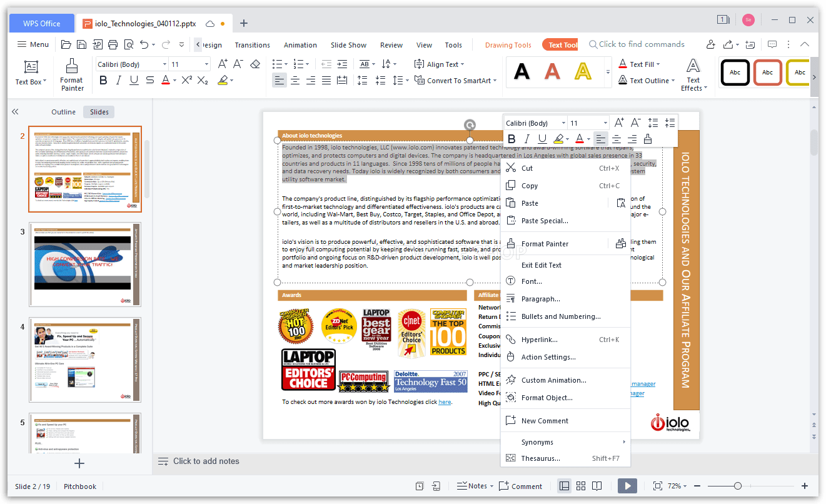Click Increase Font Size in ribbon
This screenshot has height=504, width=826.
[223, 64]
